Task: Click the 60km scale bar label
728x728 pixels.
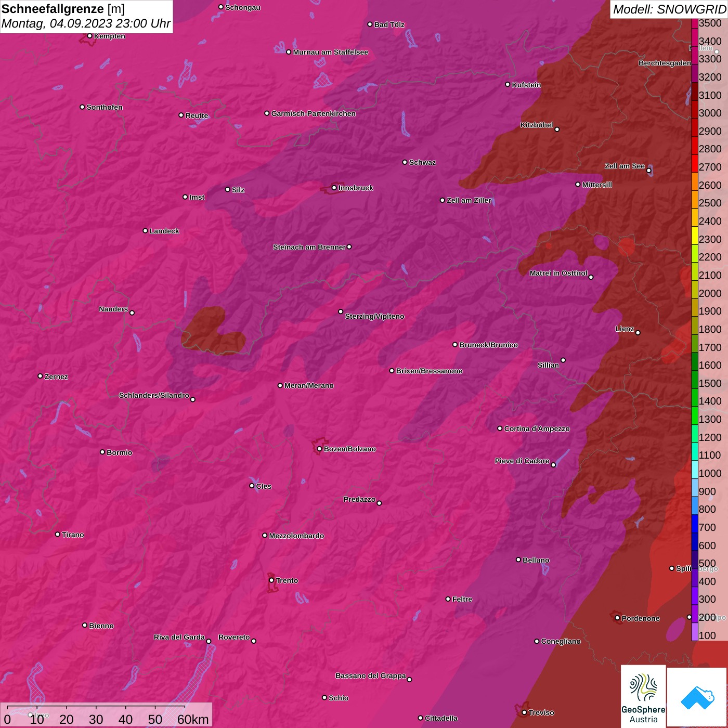Action: point(193,719)
